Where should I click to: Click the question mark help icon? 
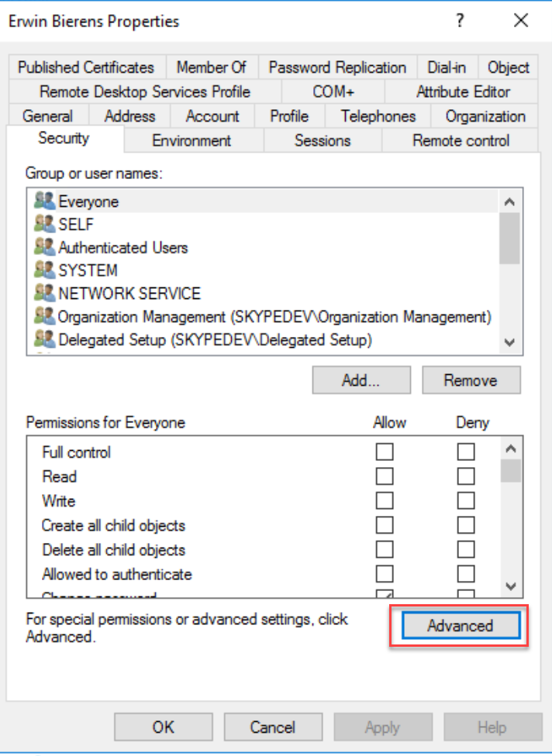point(461,21)
